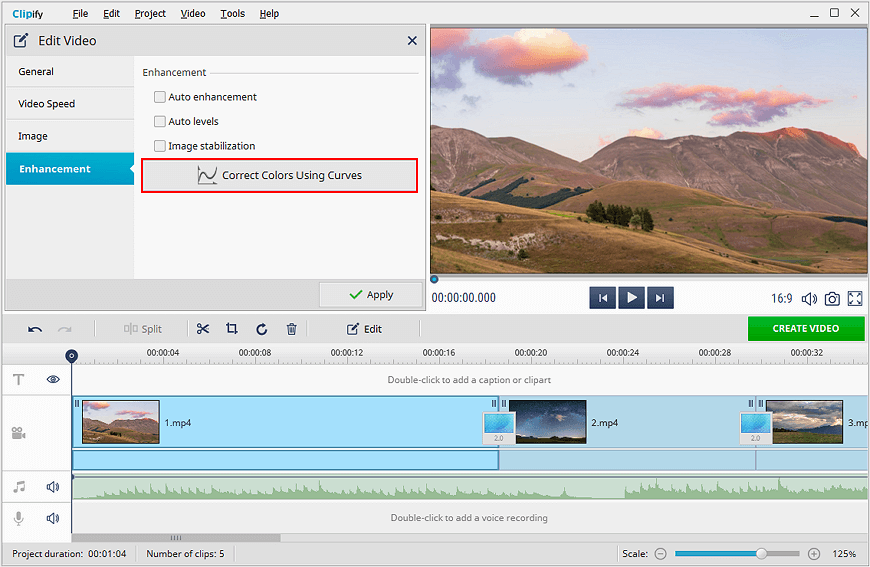Open the Video menu
Image resolution: width=870 pixels, height=567 pixels.
coord(193,13)
